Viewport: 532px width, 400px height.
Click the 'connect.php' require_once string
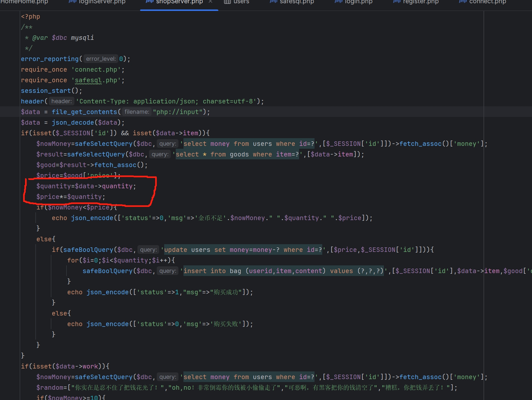[x=96, y=70]
